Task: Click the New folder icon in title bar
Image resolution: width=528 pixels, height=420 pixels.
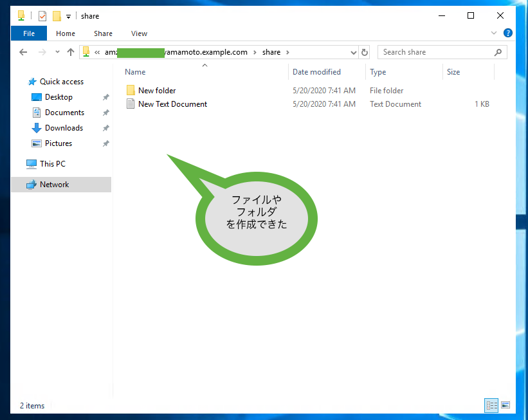Action: tap(57, 15)
